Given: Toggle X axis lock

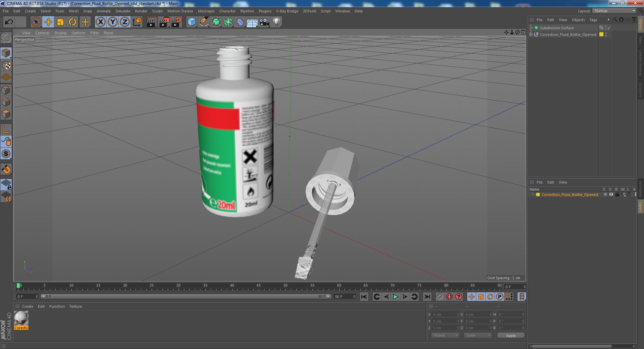Looking at the screenshot, I should click(100, 22).
